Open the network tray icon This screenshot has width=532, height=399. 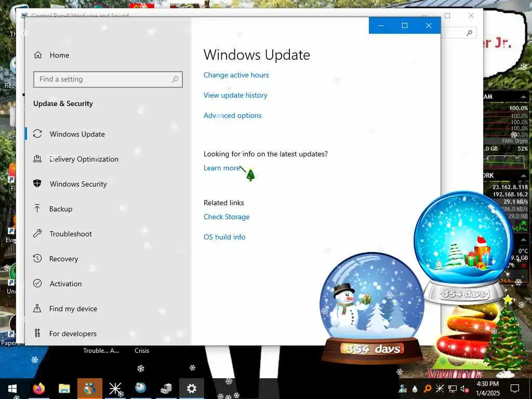pyautogui.click(x=453, y=389)
